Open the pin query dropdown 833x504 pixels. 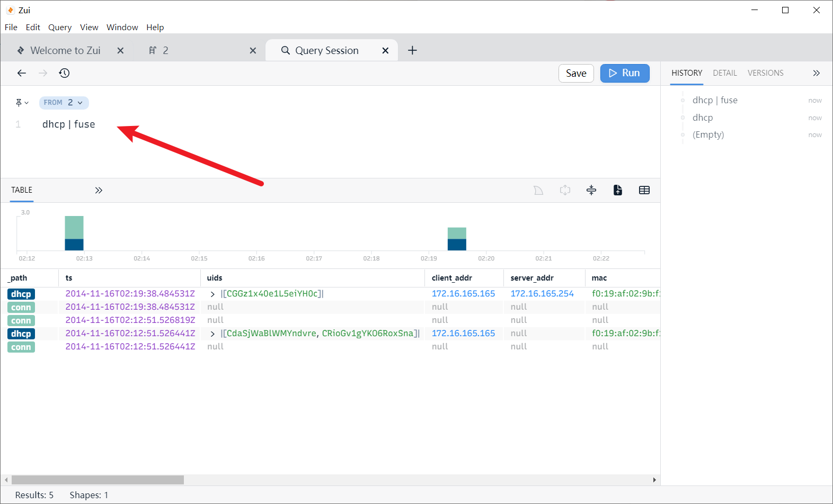point(22,103)
